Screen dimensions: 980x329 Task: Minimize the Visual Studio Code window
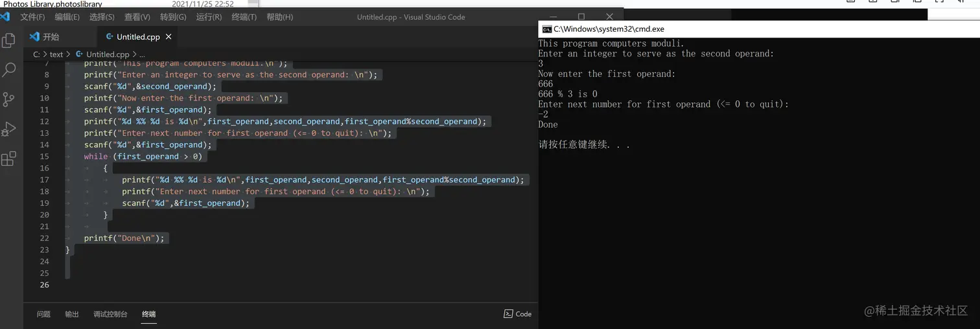552,17
